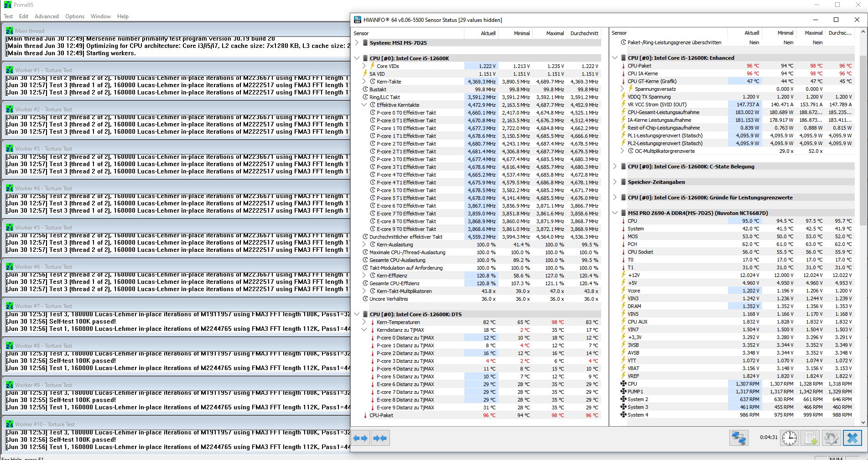Click the Main thread window icon in Prime95

tap(10, 31)
